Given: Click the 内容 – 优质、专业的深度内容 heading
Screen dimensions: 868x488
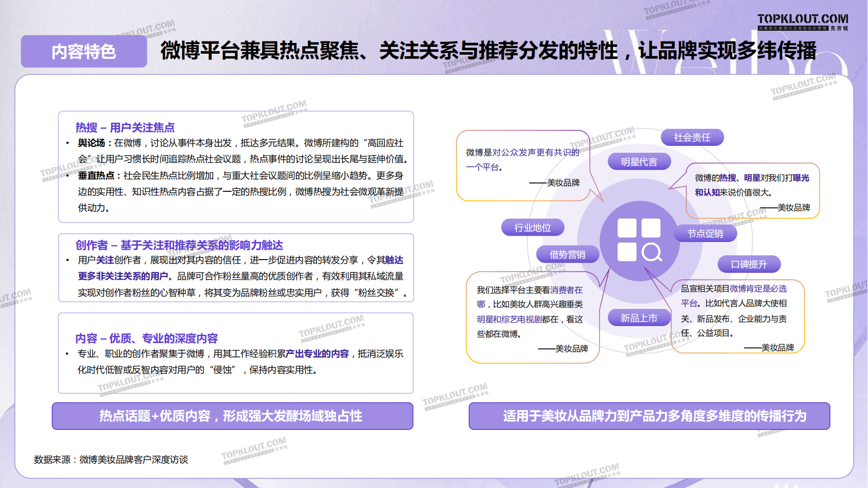Looking at the screenshot, I should 146,338.
